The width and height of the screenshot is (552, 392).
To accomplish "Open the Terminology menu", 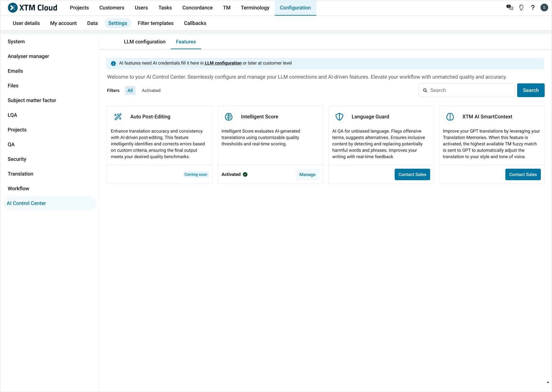I will click(x=255, y=7).
